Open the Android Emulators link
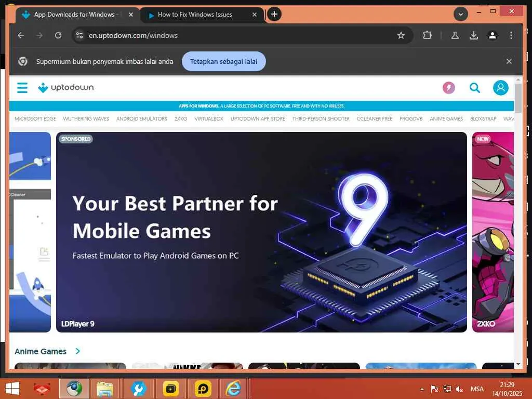 (141, 119)
